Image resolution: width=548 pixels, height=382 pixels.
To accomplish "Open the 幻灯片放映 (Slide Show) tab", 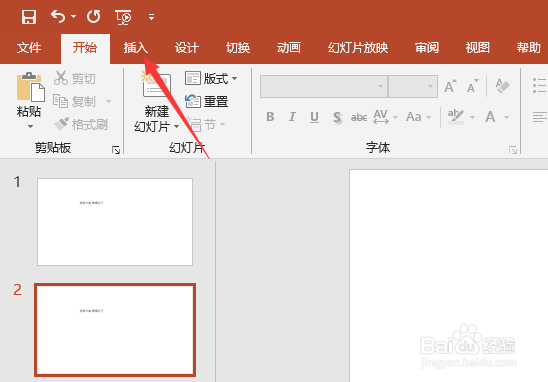I will tap(358, 48).
